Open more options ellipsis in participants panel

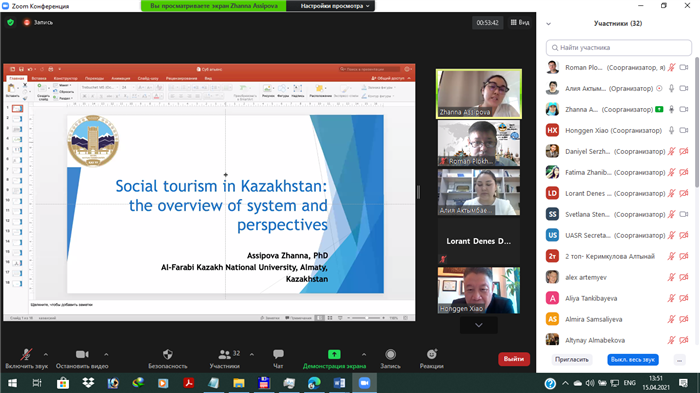tap(679, 360)
